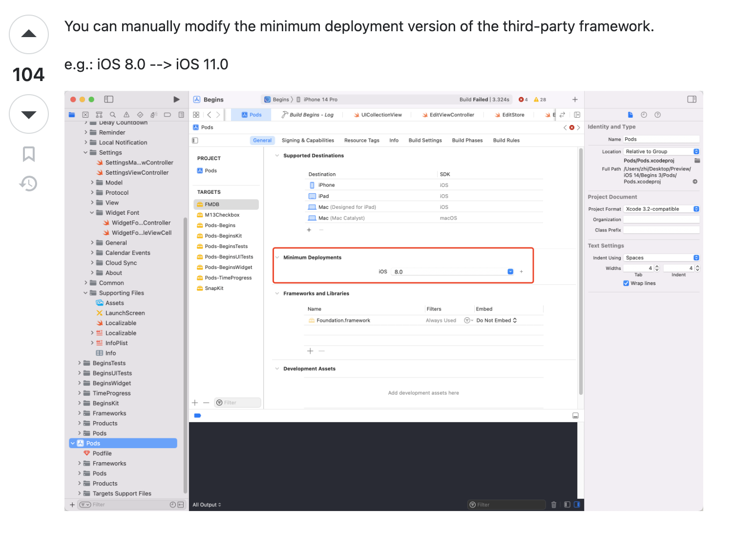
Task: Switch to Build Rules tab
Action: click(506, 141)
